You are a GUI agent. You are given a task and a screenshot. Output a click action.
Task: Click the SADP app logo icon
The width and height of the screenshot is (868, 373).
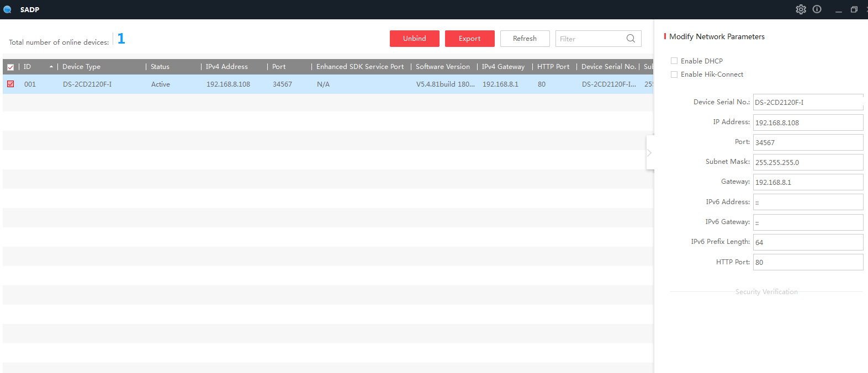[x=8, y=9]
